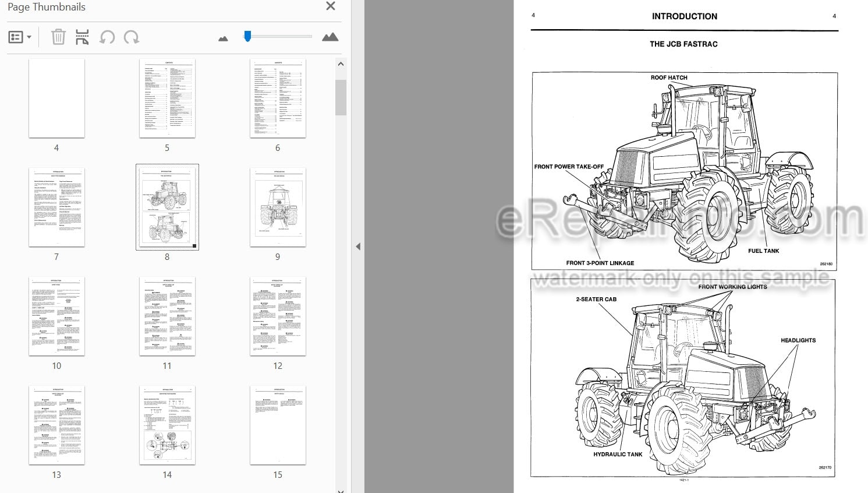
Task: Click the FUEL TANK label
Action: click(763, 251)
